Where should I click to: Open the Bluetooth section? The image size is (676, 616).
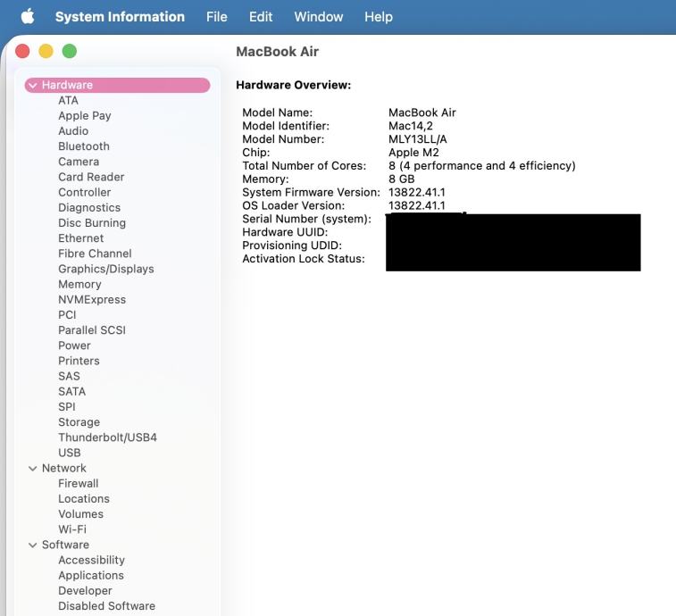pos(84,146)
